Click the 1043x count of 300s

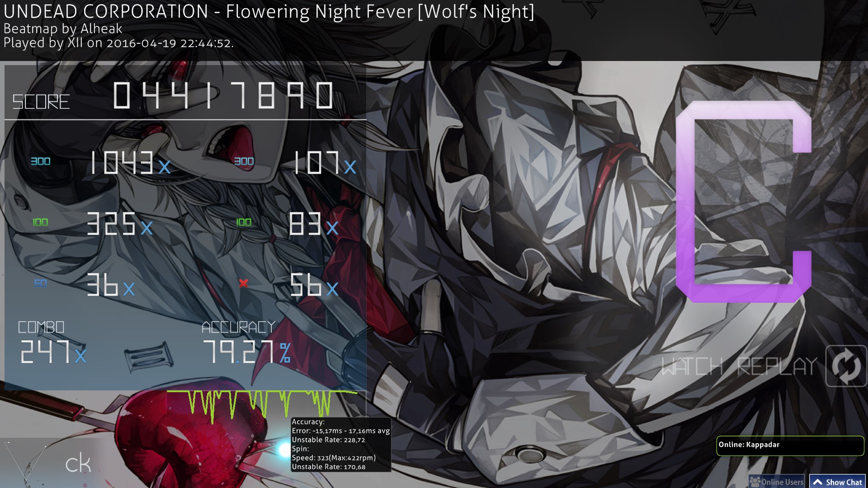click(130, 163)
